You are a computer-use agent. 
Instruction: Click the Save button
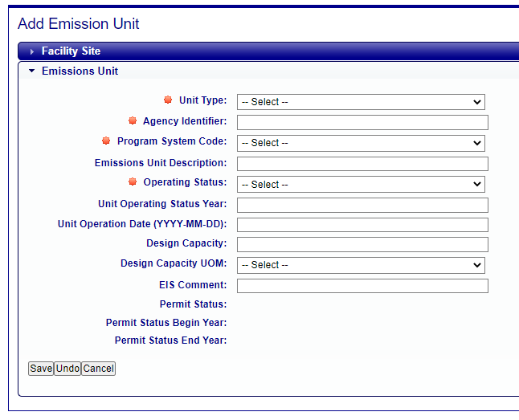point(41,369)
